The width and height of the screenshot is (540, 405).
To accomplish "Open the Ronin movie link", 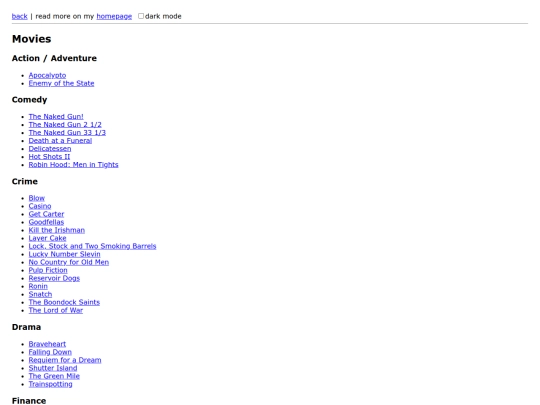I will point(38,286).
